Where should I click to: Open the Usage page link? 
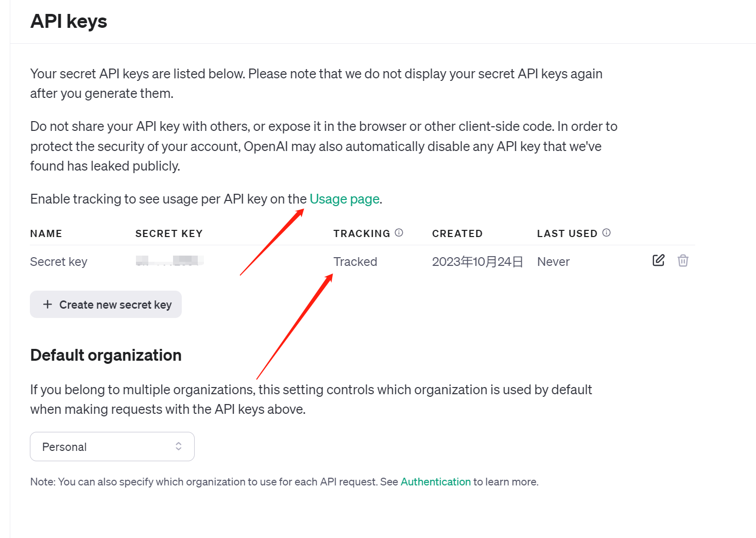[x=345, y=199]
